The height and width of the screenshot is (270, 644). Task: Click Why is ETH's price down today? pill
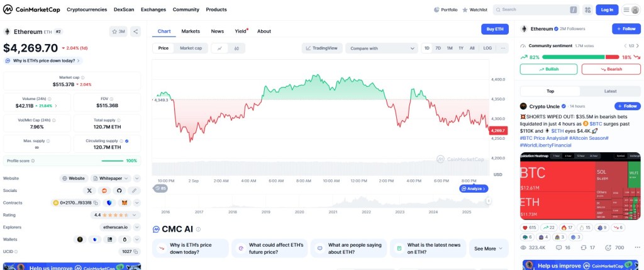[x=43, y=61]
